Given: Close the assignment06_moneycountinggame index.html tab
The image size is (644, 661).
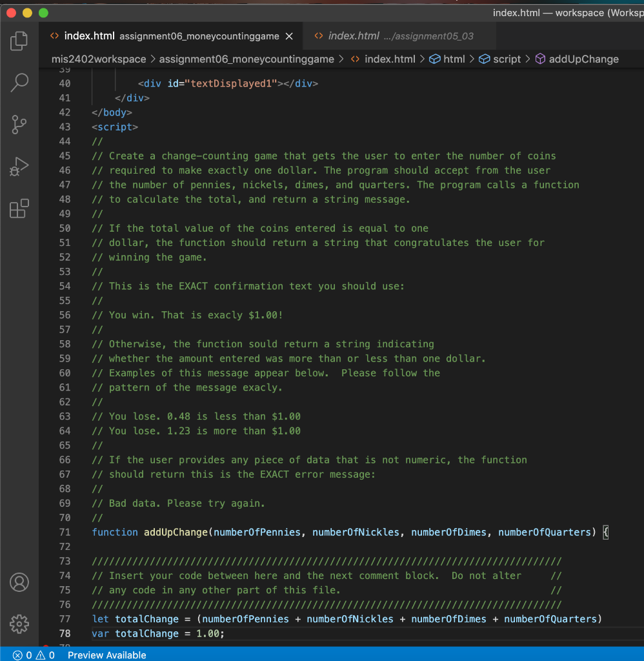Looking at the screenshot, I should coord(289,36).
